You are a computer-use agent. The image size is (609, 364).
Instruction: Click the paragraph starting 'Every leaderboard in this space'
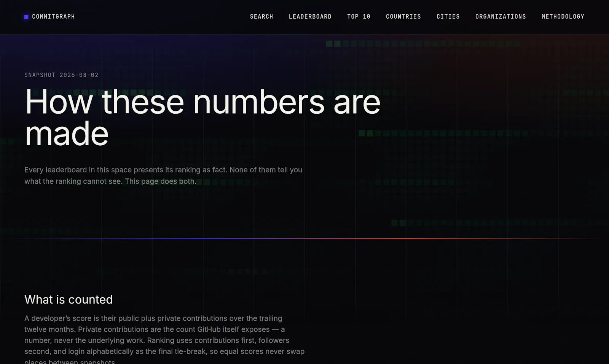pos(163,176)
